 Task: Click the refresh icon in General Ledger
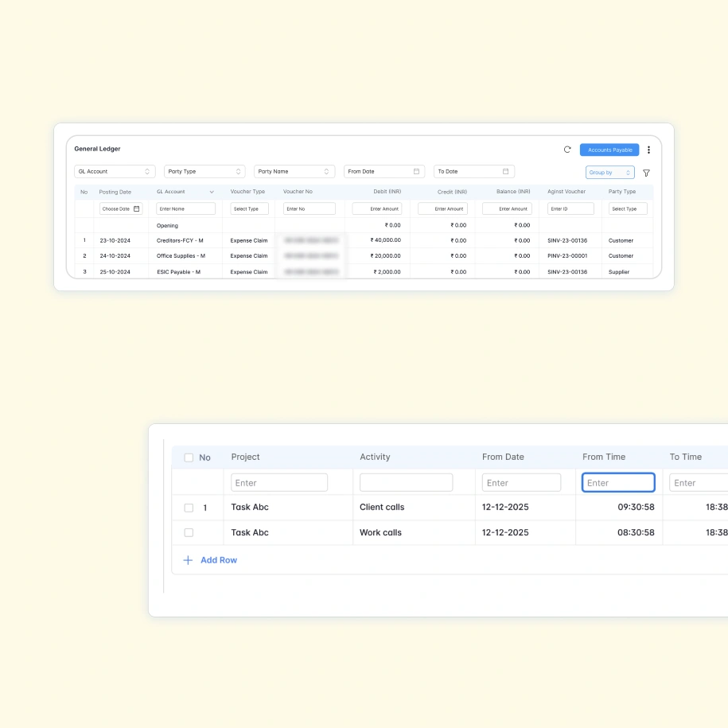[x=567, y=150]
